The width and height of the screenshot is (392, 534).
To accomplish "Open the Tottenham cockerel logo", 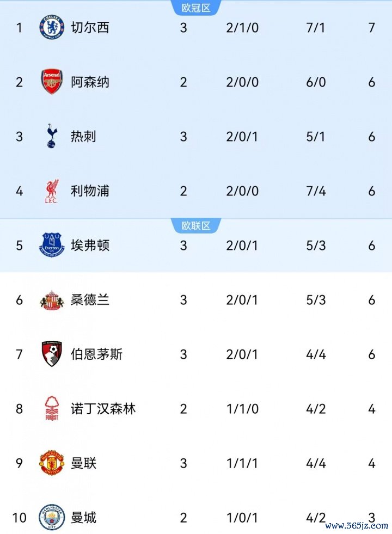I will pyautogui.click(x=52, y=136).
